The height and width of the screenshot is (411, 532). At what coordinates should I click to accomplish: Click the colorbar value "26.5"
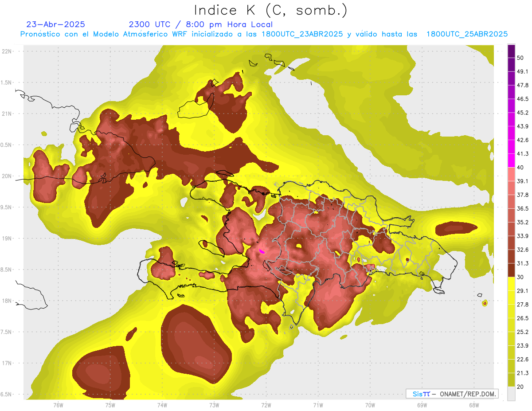pos(523,318)
